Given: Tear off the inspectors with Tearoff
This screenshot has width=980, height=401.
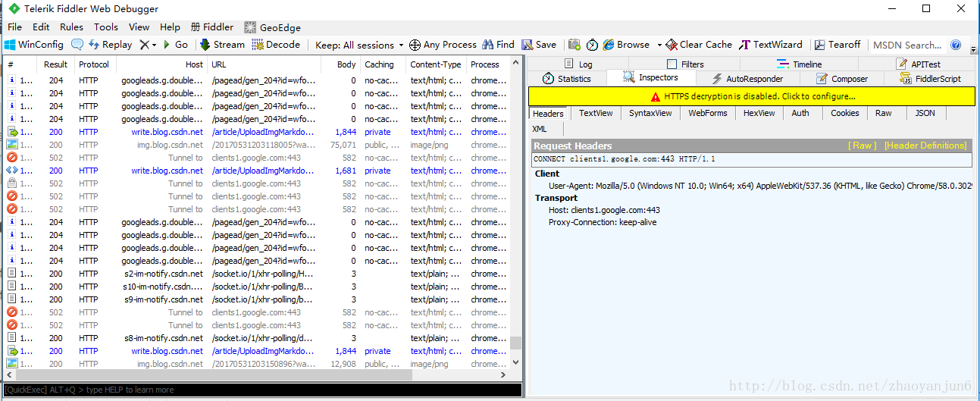Looking at the screenshot, I should 838,45.
